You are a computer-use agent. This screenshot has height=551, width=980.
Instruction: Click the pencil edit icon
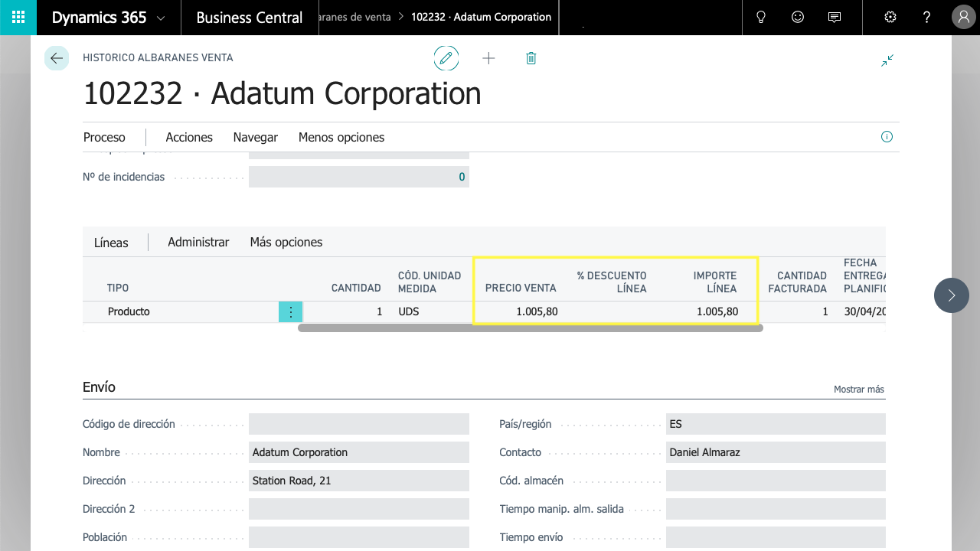[x=446, y=58]
